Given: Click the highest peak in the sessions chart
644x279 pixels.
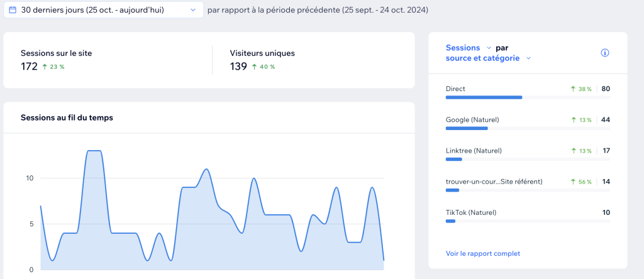Looking at the screenshot, I should click(94, 151).
